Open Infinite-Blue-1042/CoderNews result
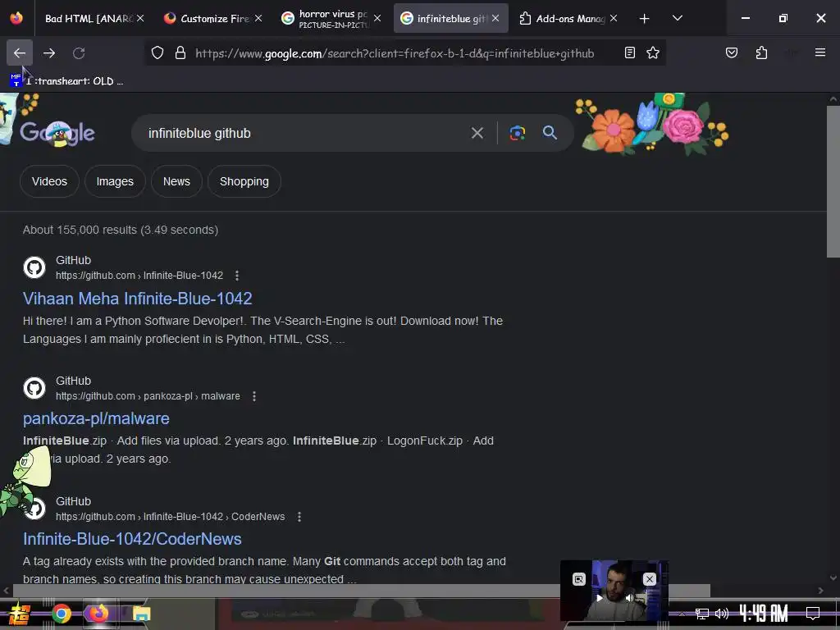840x630 pixels. coord(132,539)
